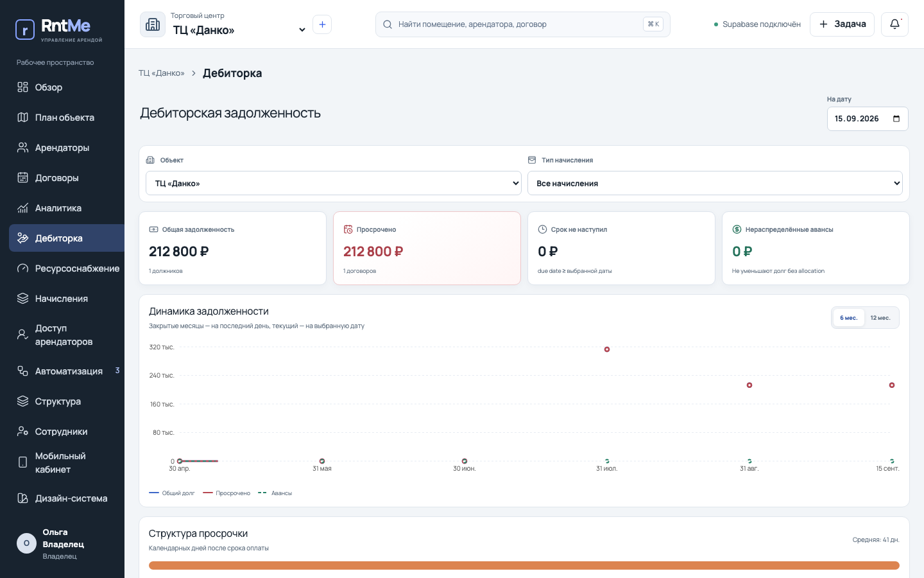
Task: Open Сотрудники page
Action: tap(67, 432)
